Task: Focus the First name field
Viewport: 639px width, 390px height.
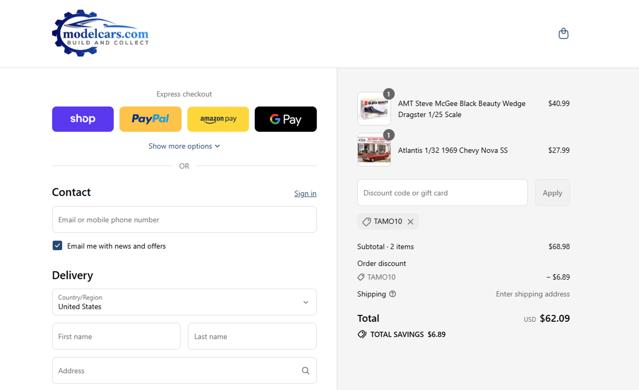Action: pyautogui.click(x=116, y=336)
